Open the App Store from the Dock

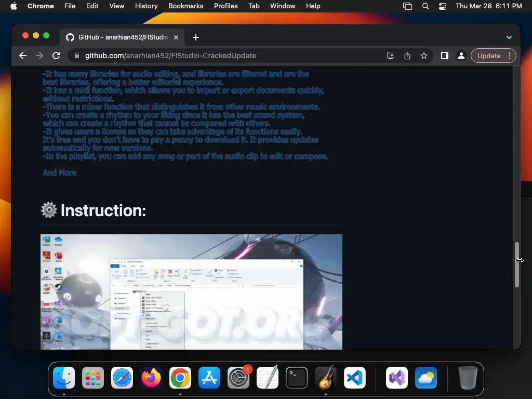click(209, 378)
